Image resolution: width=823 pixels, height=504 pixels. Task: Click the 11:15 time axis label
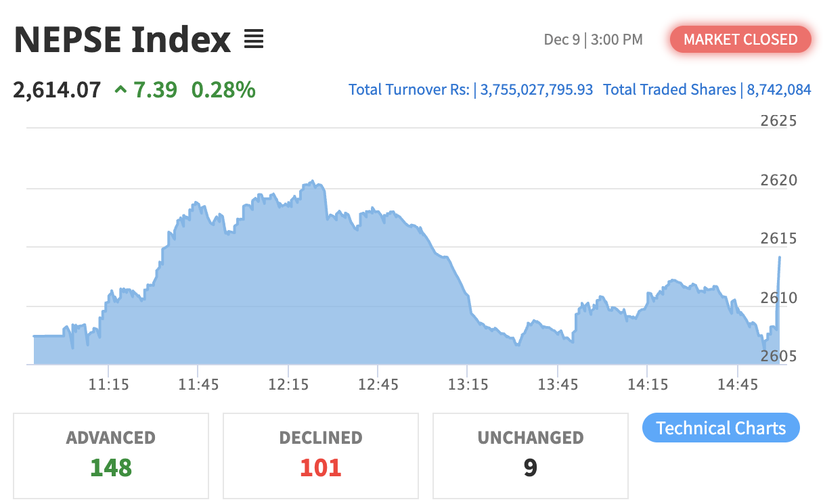point(108,384)
